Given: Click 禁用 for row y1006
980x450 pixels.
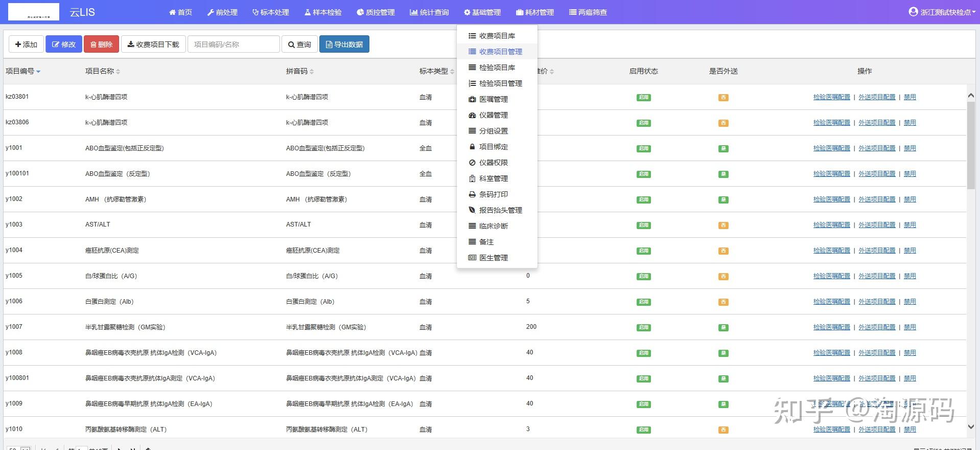Looking at the screenshot, I should click(910, 302).
